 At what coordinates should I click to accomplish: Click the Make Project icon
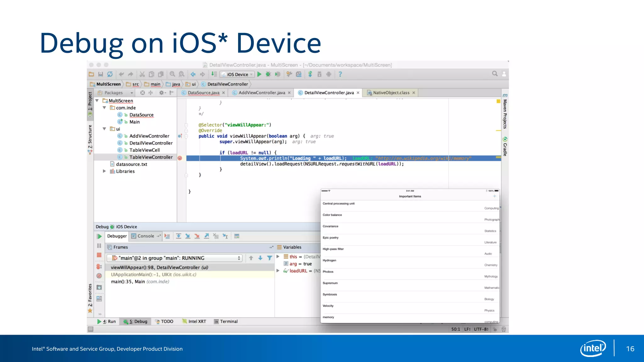point(214,74)
